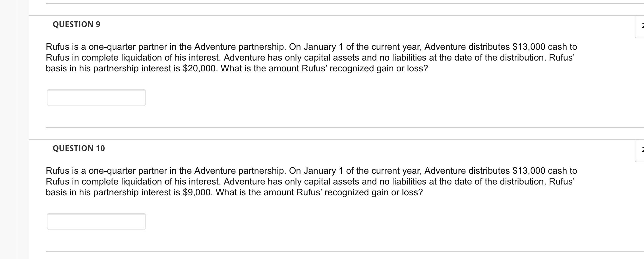Click the top border of the Question 9 panel
The height and width of the screenshot is (259, 644).
point(313,15)
